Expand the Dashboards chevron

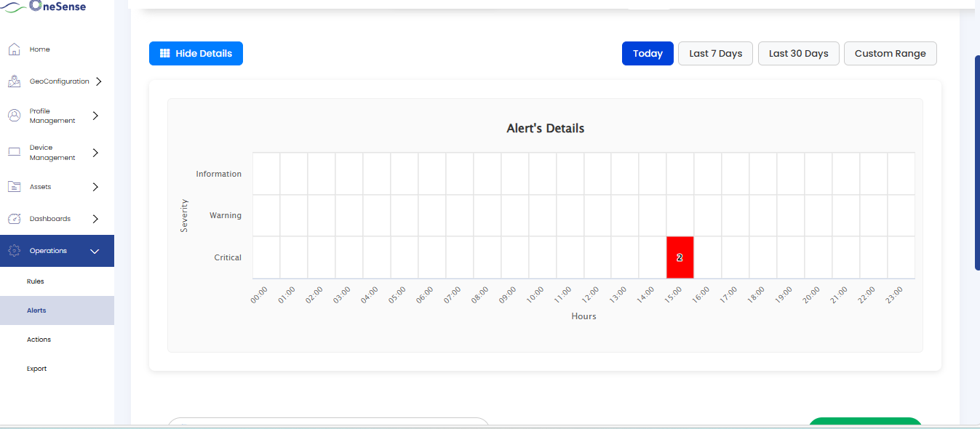(95, 219)
